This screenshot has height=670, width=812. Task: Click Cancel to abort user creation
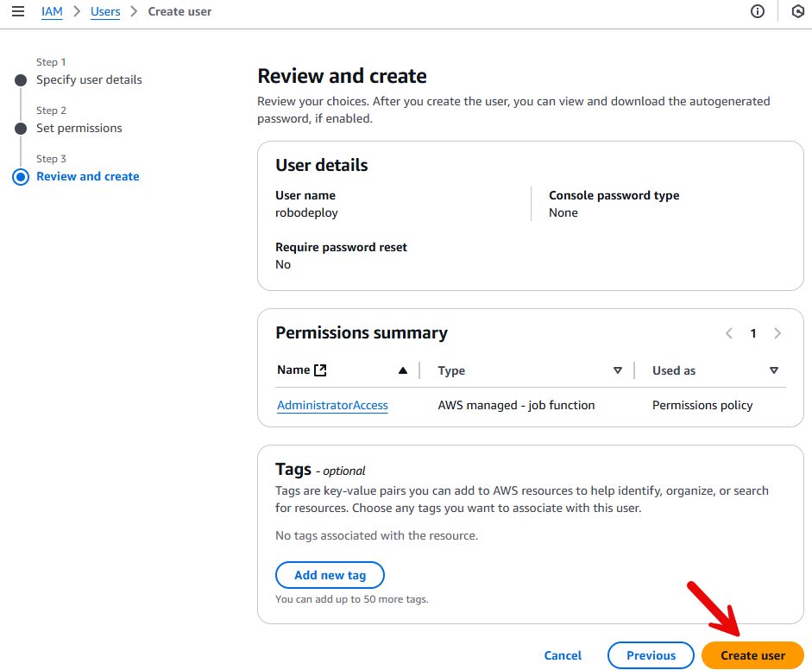point(563,655)
